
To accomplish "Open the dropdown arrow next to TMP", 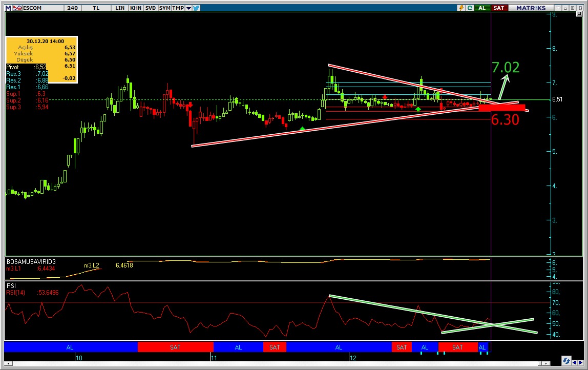I will click(188, 8).
